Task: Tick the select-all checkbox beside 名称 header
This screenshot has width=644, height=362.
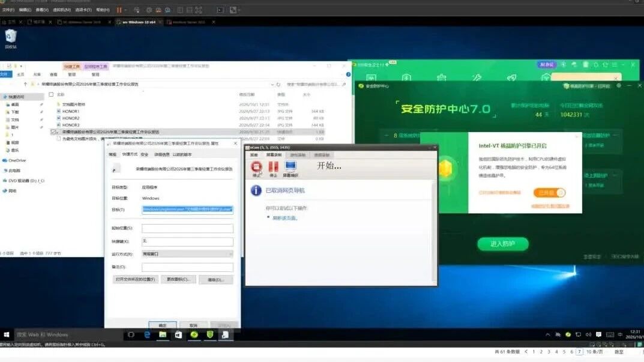Action: coord(52,94)
